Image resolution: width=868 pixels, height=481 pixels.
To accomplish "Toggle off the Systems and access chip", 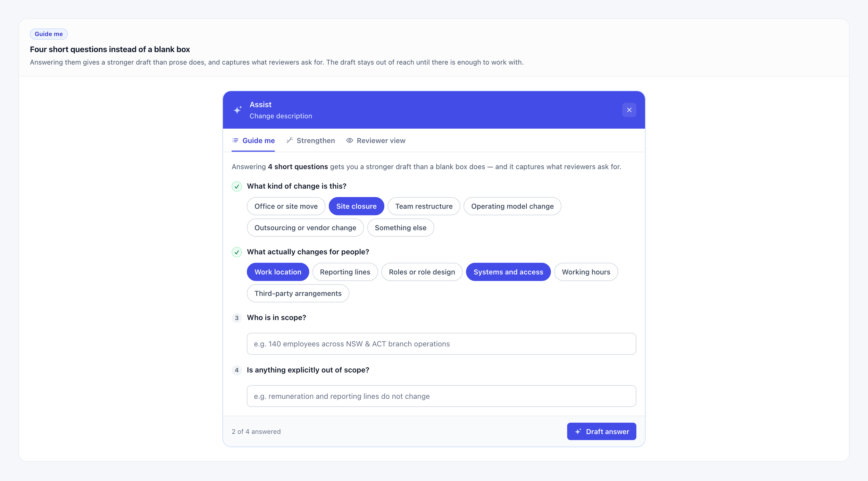I will [x=508, y=272].
